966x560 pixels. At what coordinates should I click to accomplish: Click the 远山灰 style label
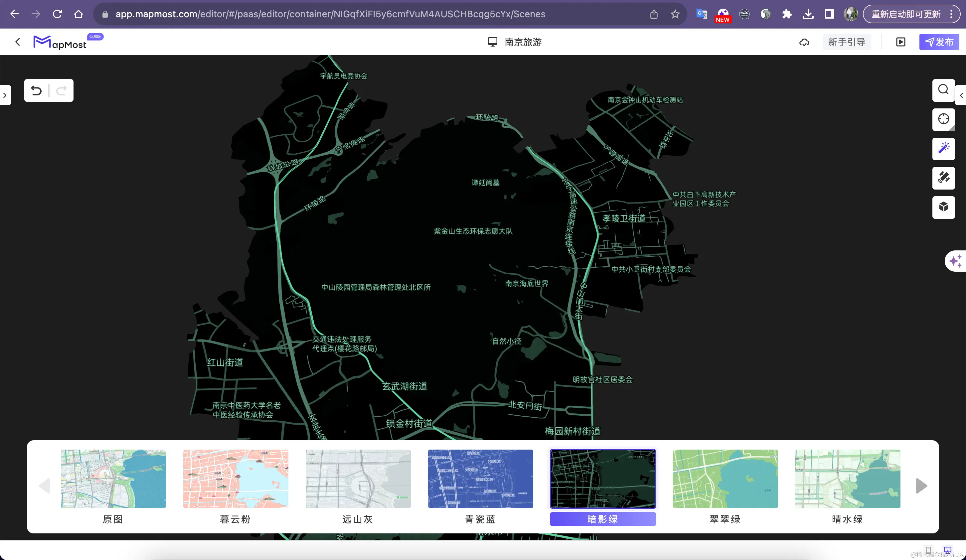[x=358, y=519]
